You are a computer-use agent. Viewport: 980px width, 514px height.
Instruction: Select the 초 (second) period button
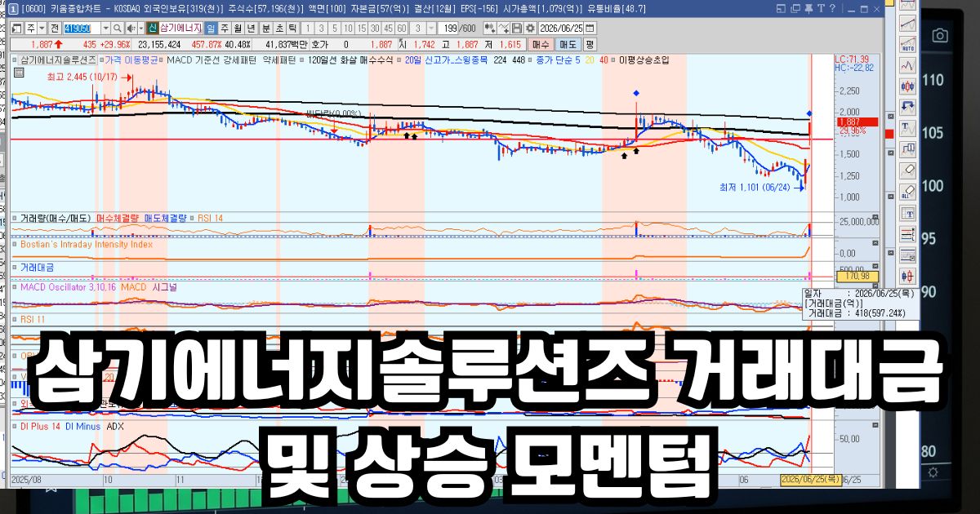pyautogui.click(x=279, y=28)
